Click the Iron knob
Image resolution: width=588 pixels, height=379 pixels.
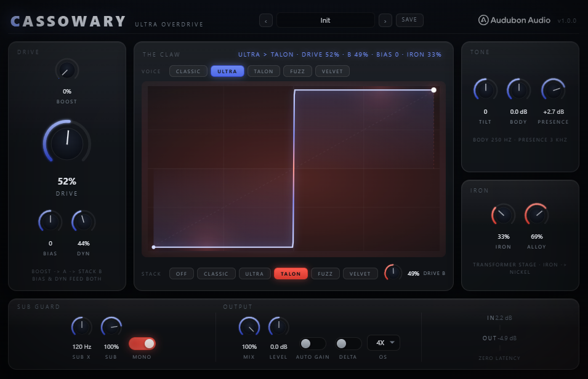coord(503,215)
